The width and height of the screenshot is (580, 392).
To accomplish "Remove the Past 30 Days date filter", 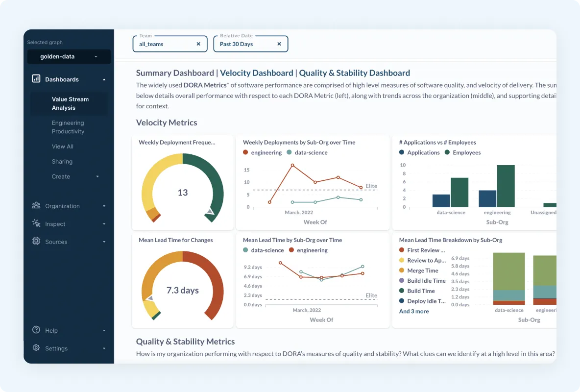I will tap(279, 44).
